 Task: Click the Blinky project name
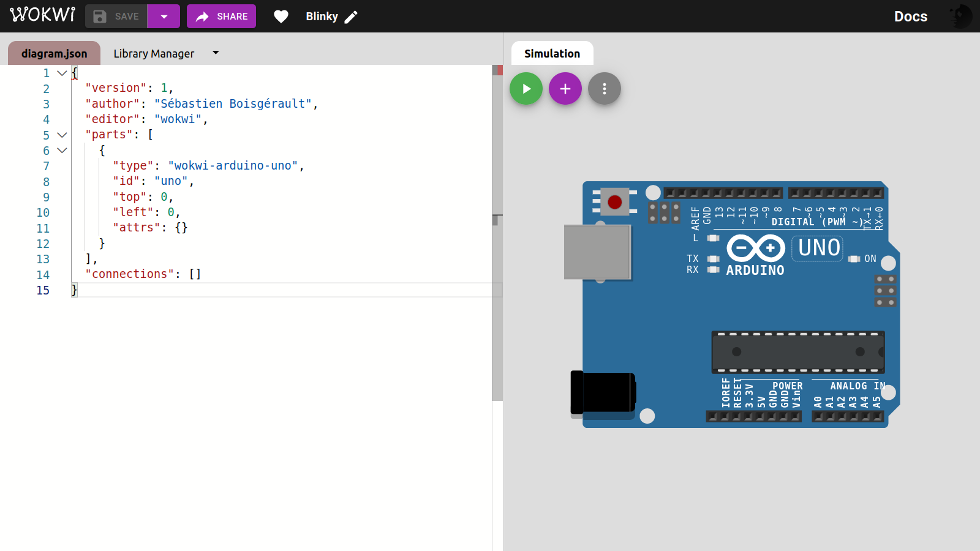(322, 17)
